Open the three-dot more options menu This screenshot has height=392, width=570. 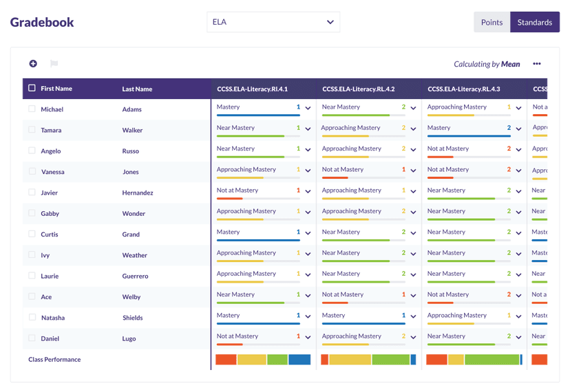coord(537,64)
